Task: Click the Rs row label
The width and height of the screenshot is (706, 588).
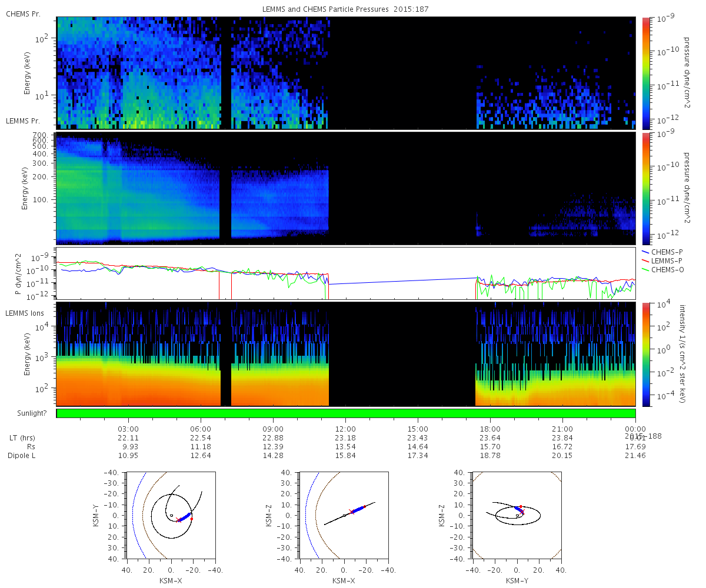Action: click(x=32, y=447)
